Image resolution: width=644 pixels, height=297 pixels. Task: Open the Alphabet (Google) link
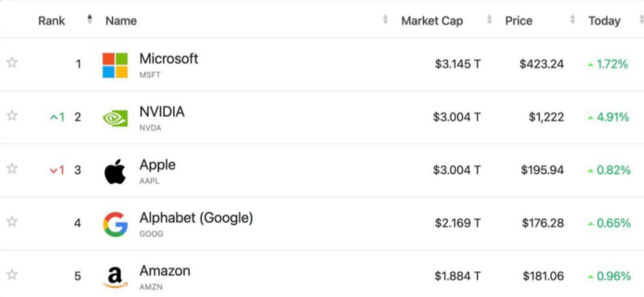pos(196,217)
